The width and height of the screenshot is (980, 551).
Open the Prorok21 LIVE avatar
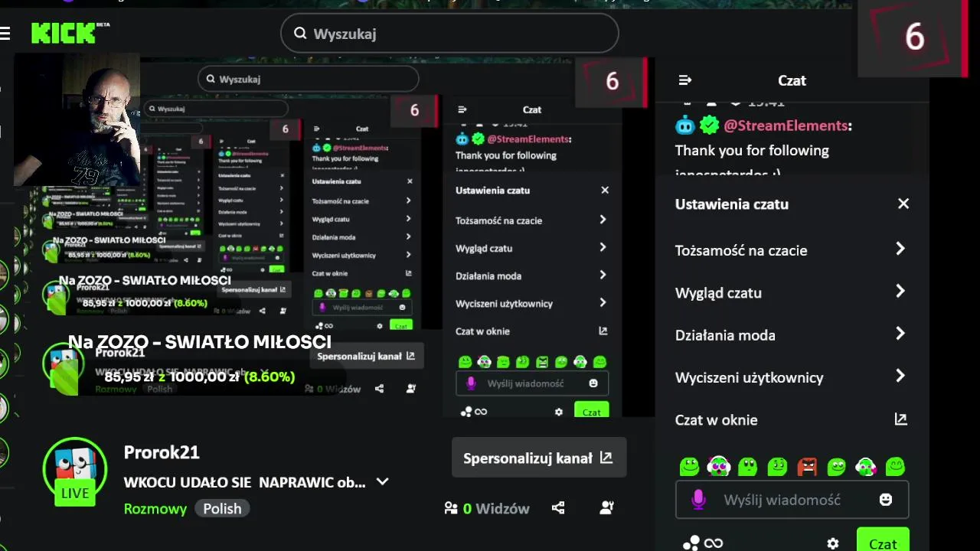(x=75, y=471)
